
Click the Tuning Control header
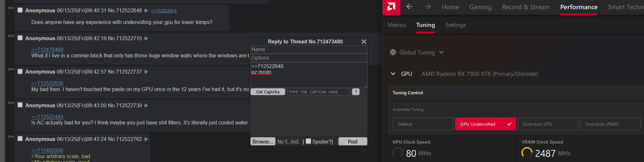(408, 93)
